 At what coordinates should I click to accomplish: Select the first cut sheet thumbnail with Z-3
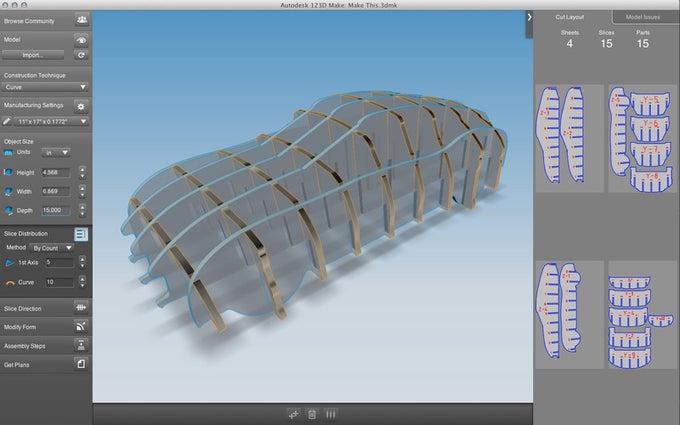click(x=569, y=139)
